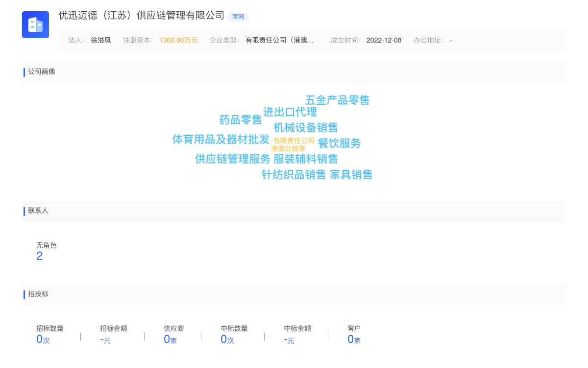Click word cloud tag 家具销售
The height and width of the screenshot is (368, 588).
[x=351, y=175]
